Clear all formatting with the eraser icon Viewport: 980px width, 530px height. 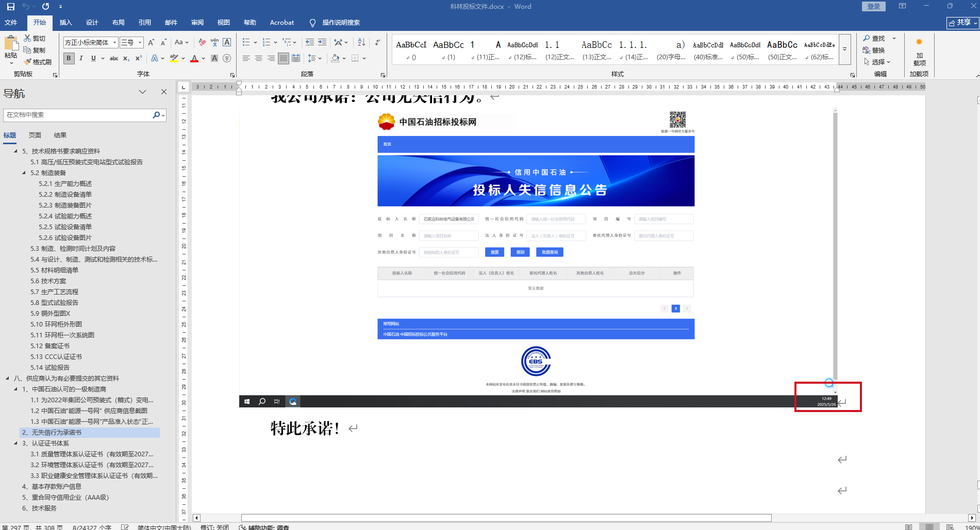click(202, 43)
